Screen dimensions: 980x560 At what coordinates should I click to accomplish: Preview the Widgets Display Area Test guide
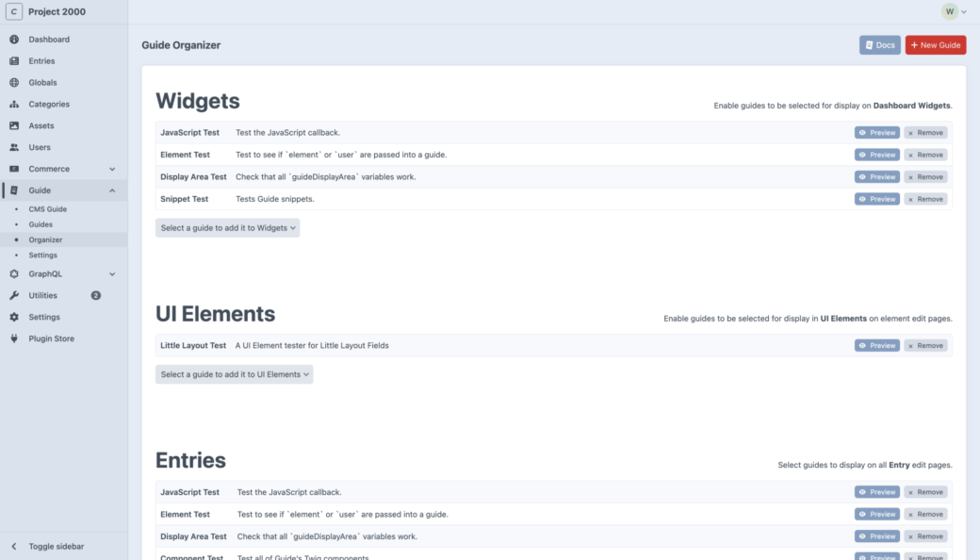877,177
